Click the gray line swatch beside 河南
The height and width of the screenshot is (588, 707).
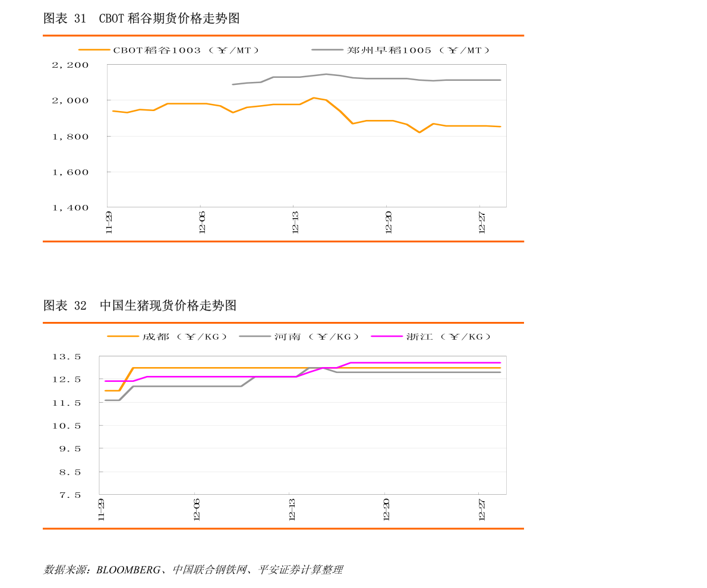click(255, 337)
